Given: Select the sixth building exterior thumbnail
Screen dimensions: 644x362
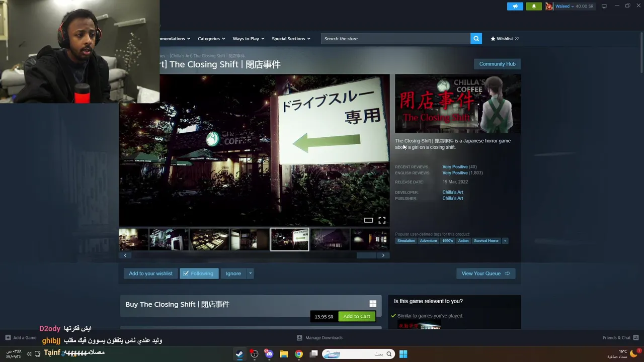Looking at the screenshot, I should coord(330,239).
